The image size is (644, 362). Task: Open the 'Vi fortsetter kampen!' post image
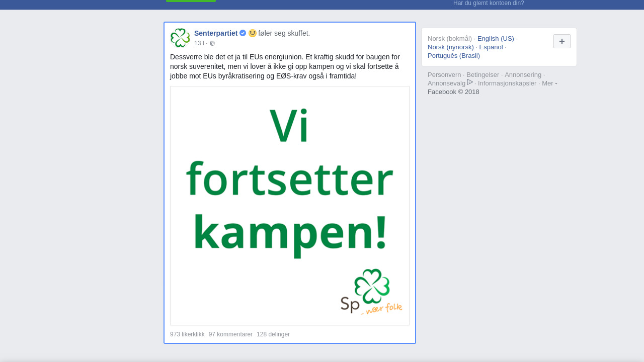[290, 206]
